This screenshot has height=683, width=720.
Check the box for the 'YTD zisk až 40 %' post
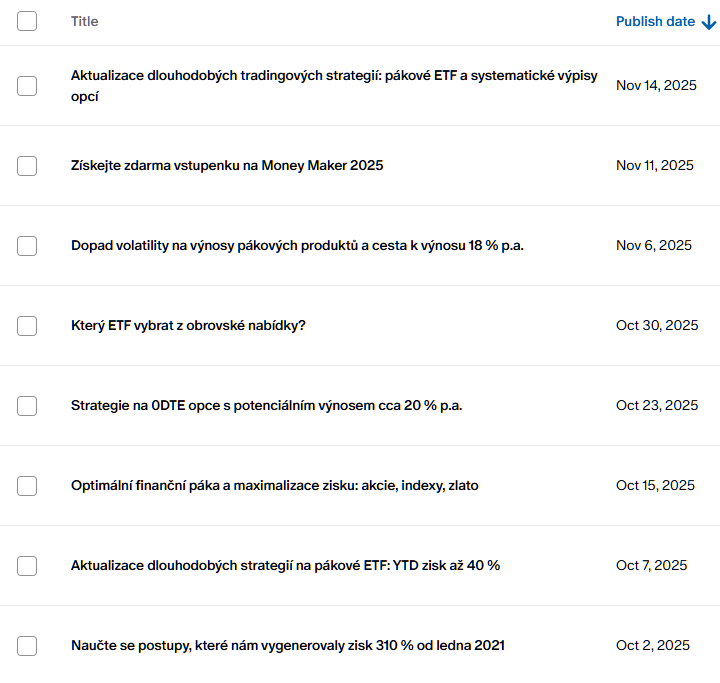click(x=27, y=566)
